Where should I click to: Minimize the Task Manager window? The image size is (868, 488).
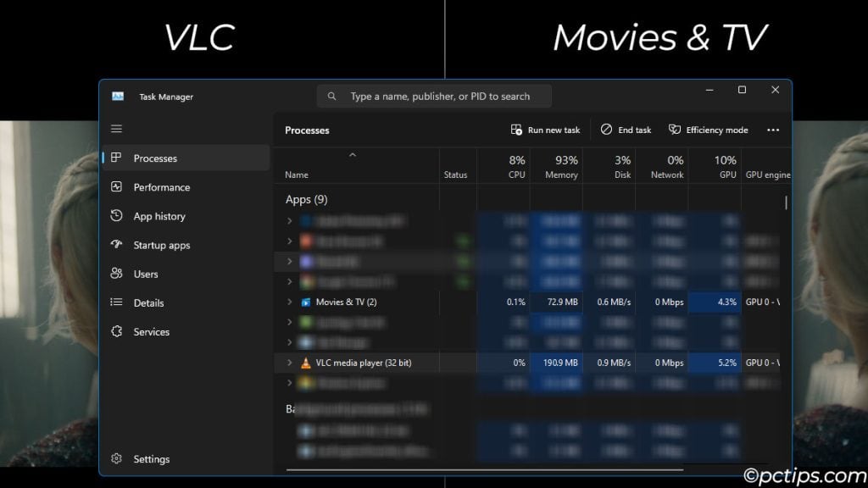pyautogui.click(x=709, y=90)
